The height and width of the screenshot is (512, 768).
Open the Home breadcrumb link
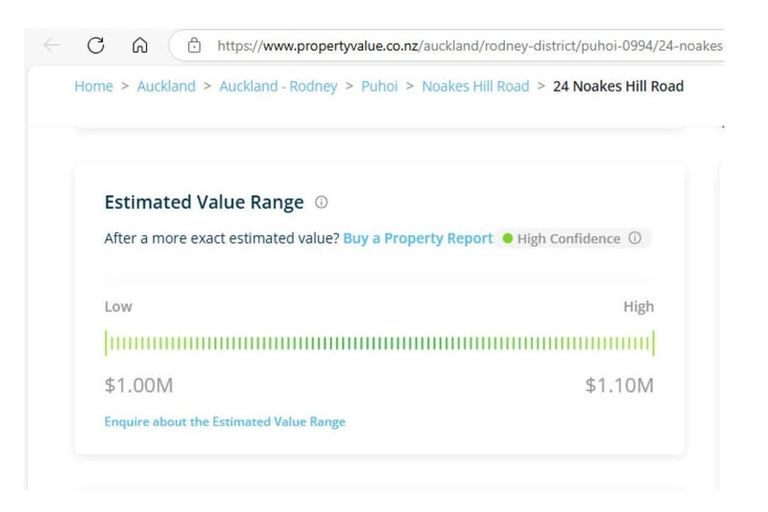(93, 86)
